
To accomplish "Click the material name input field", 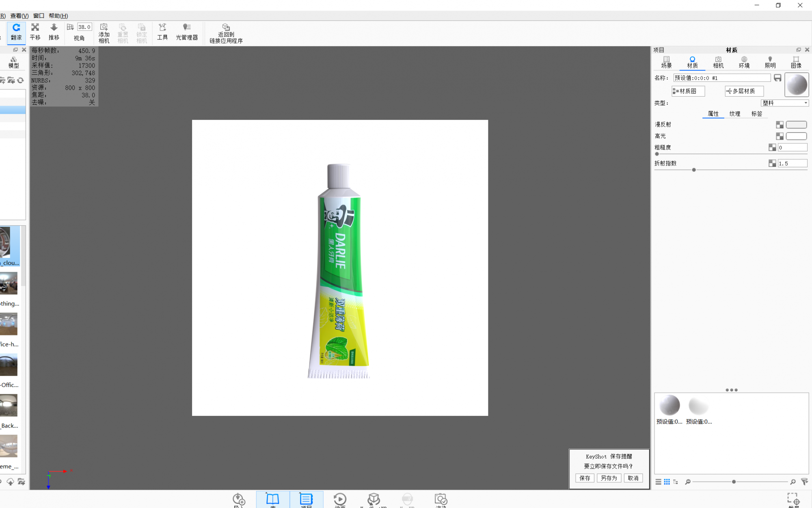I will pos(722,78).
